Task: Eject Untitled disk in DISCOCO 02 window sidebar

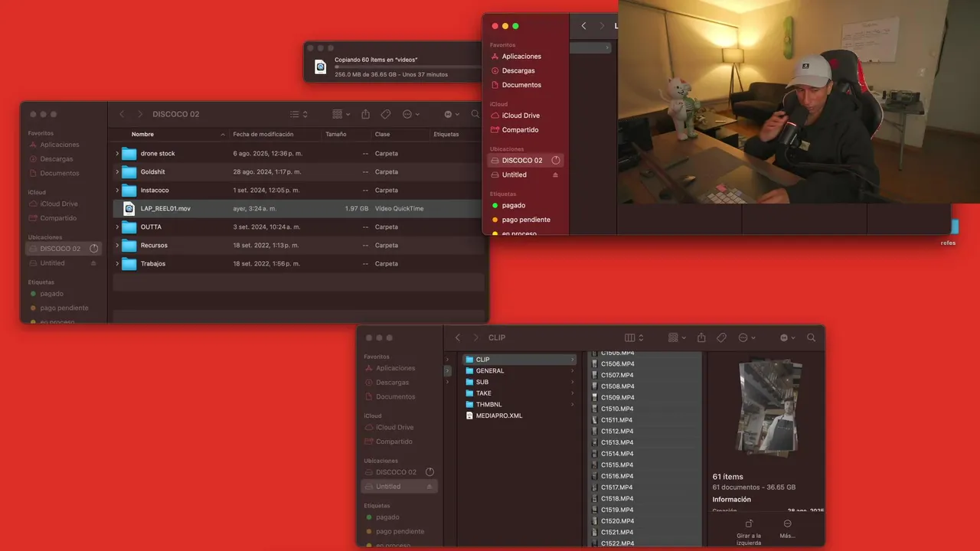Action: pyautogui.click(x=93, y=263)
